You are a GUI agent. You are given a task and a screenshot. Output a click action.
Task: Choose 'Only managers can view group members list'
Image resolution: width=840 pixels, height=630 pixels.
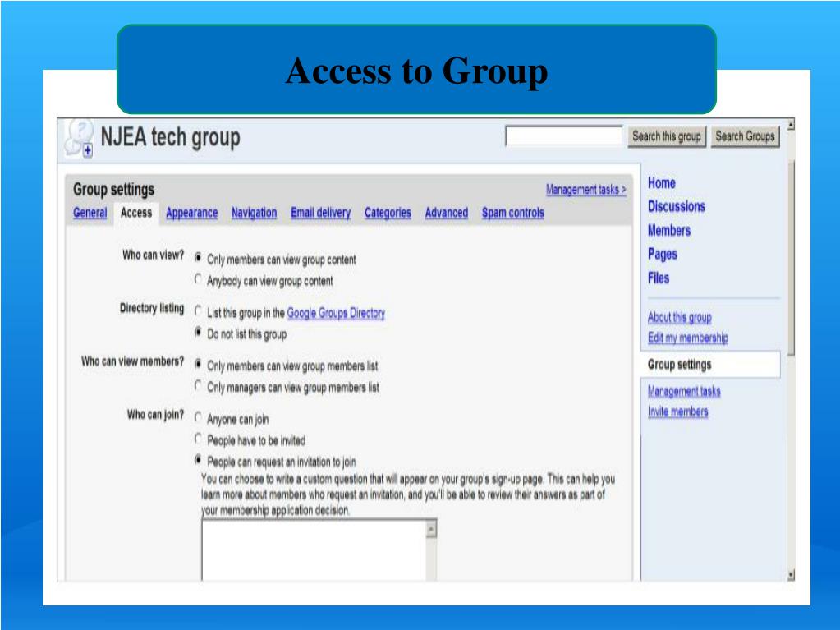coord(198,386)
